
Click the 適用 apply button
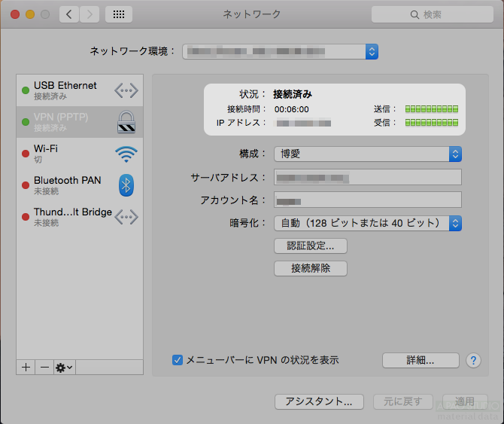pyautogui.click(x=465, y=402)
